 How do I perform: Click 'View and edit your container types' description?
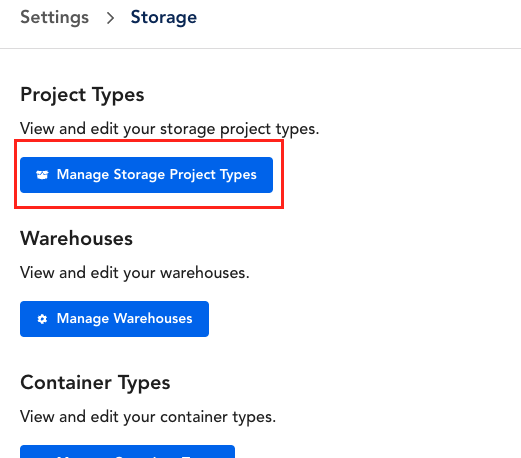[148, 417]
